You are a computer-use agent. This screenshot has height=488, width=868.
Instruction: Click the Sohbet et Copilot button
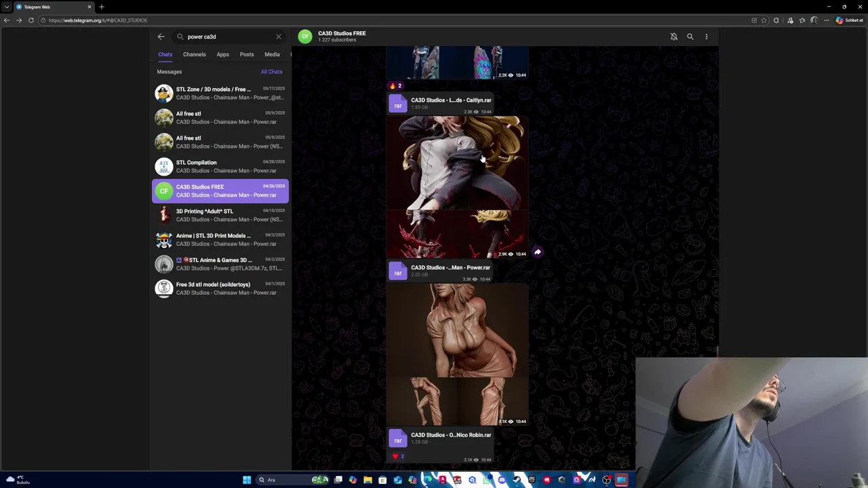pyautogui.click(x=848, y=20)
